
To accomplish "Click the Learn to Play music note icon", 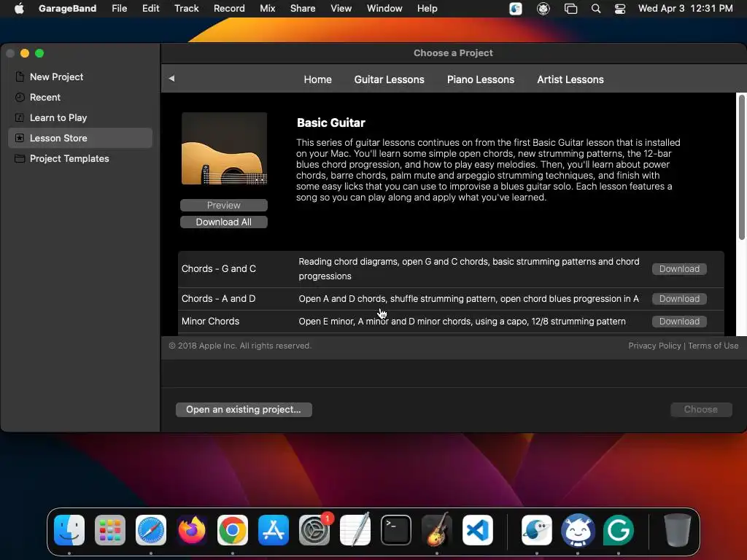I will [x=20, y=117].
